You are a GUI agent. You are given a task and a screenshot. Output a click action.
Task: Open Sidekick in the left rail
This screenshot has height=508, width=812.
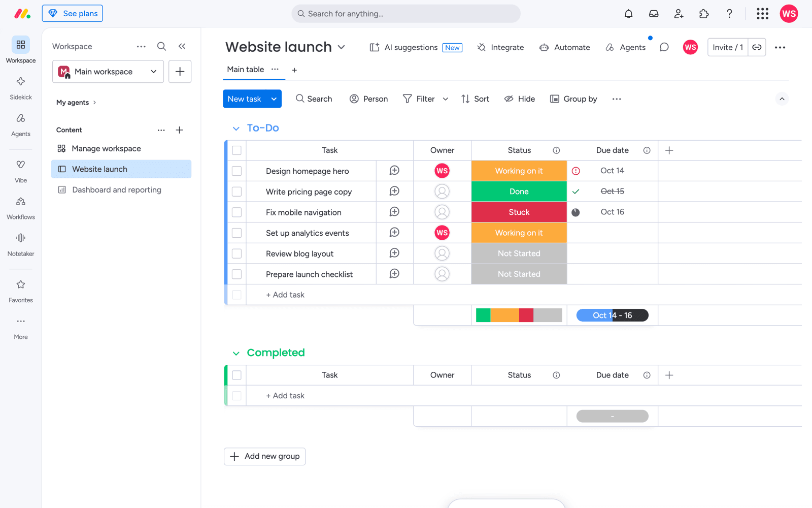[x=21, y=88]
